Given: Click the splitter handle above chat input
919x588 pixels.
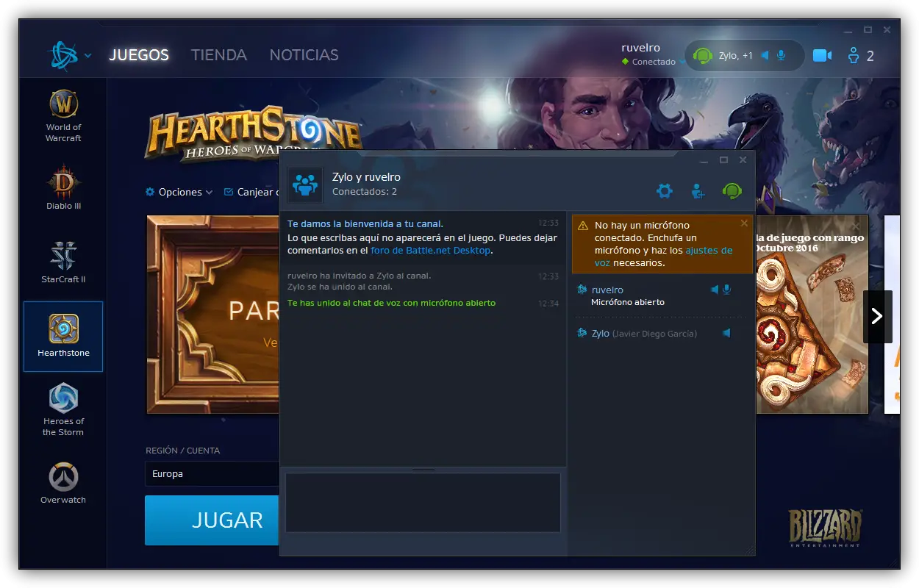Looking at the screenshot, I should click(423, 469).
